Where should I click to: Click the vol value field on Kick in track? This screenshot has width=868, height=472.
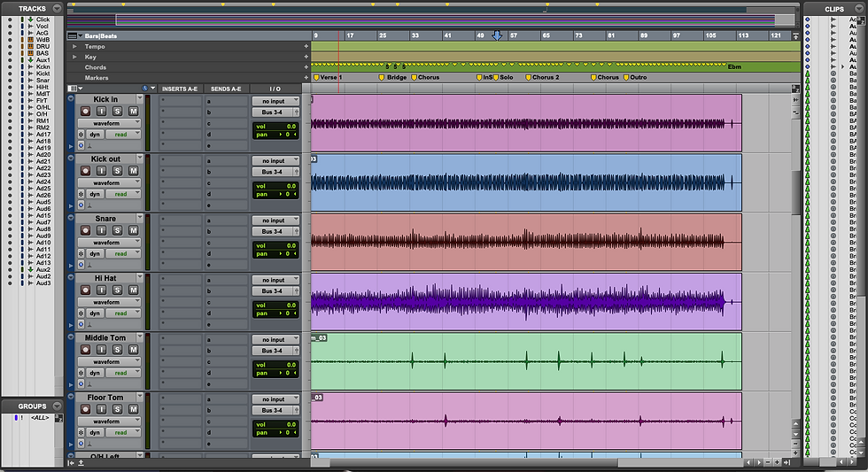point(275,126)
